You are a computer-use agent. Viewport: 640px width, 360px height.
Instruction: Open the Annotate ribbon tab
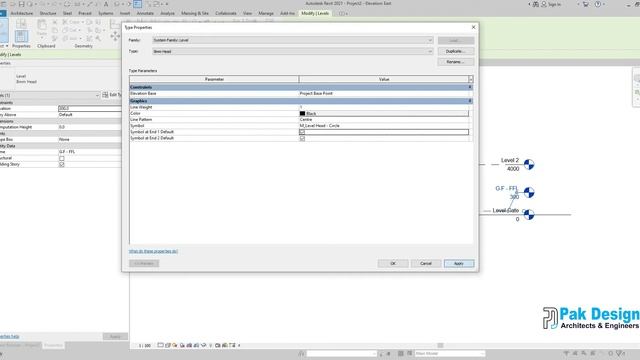pos(145,13)
